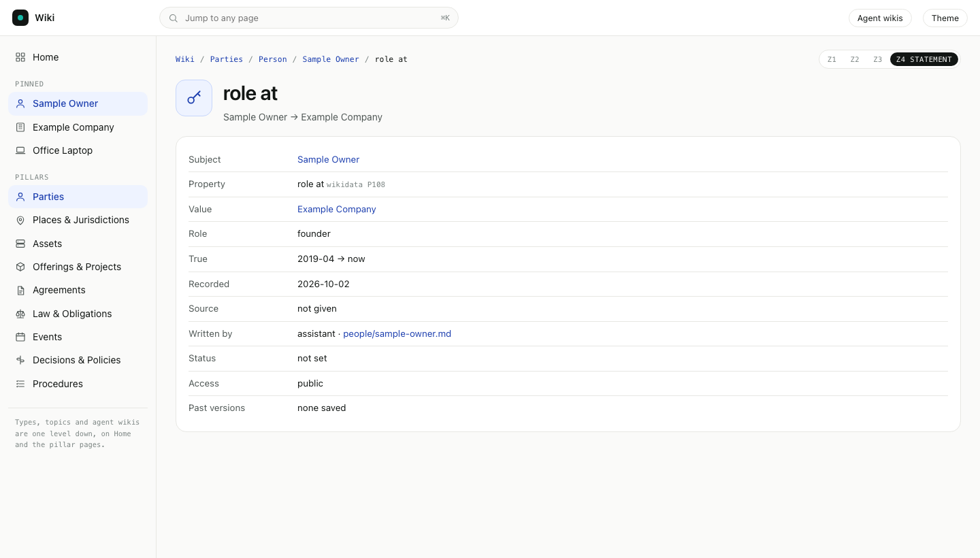Open Law & Obligations pillar
Viewport: 980px width, 558px height.
78,314
